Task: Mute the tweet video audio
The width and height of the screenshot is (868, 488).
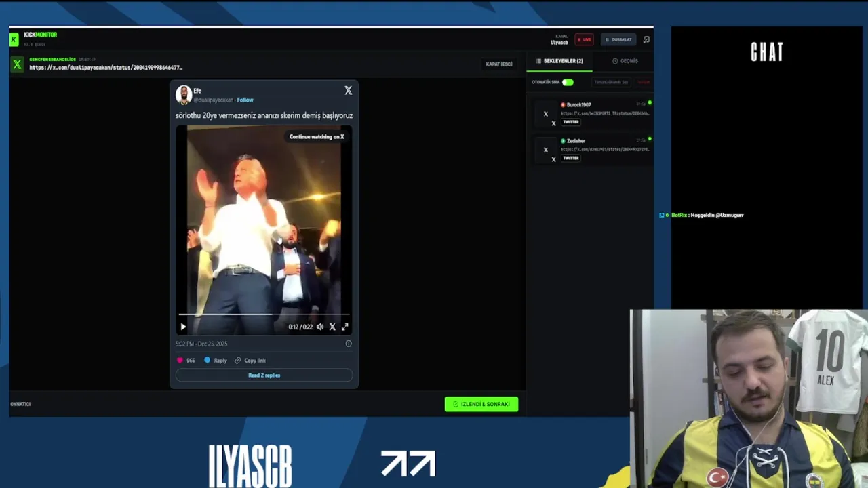Action: click(x=320, y=327)
